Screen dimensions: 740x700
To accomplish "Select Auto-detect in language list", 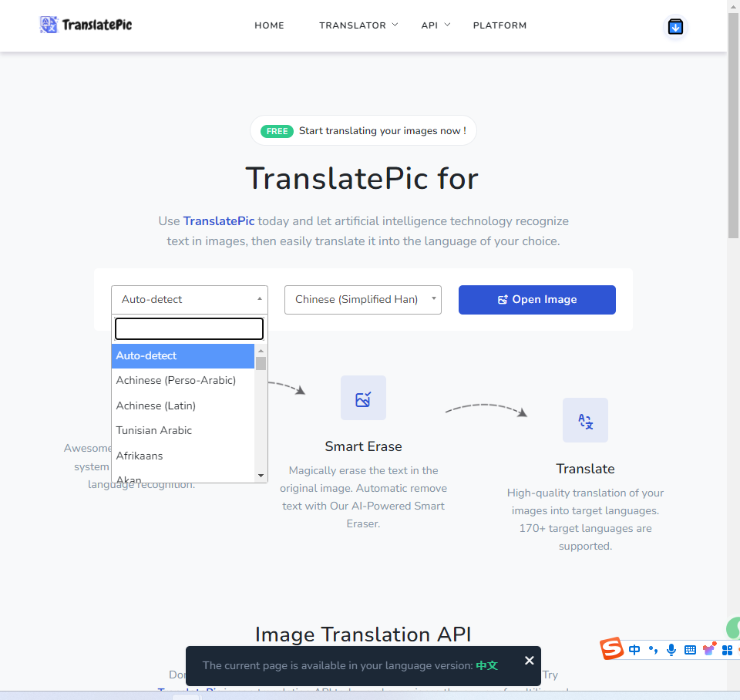I will [183, 356].
